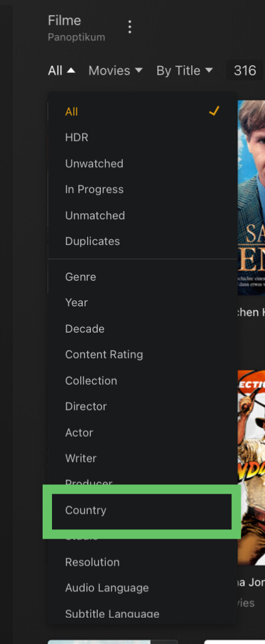Select the In Progress filter
The image size is (265, 644).
(143, 189)
